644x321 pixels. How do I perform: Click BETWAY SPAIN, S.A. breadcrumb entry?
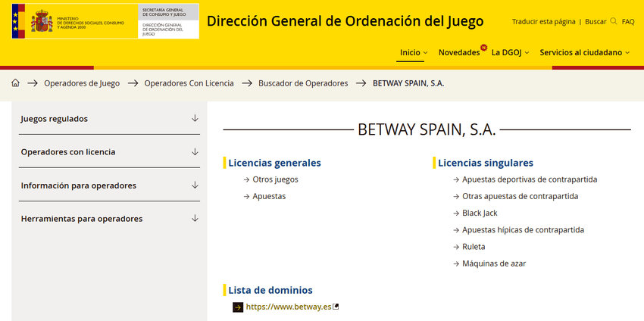coord(408,83)
